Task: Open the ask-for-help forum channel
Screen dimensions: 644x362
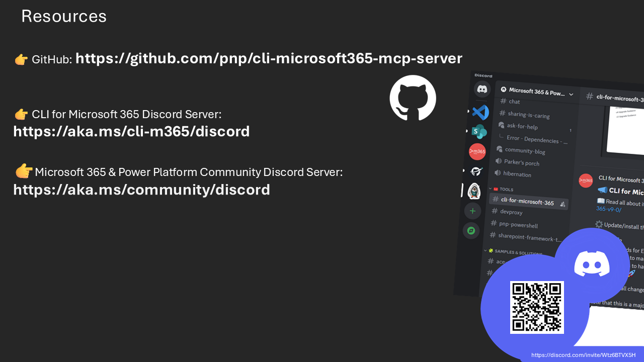Action: click(x=522, y=127)
